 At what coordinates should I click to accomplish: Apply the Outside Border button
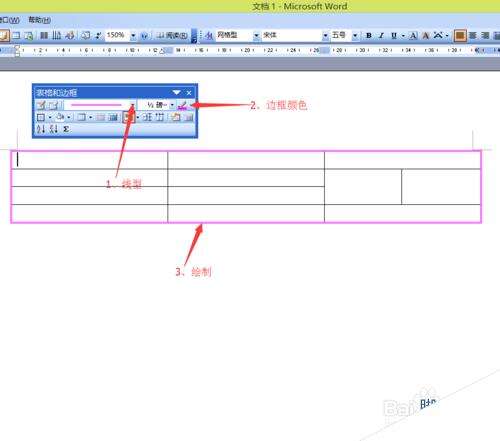(41, 117)
